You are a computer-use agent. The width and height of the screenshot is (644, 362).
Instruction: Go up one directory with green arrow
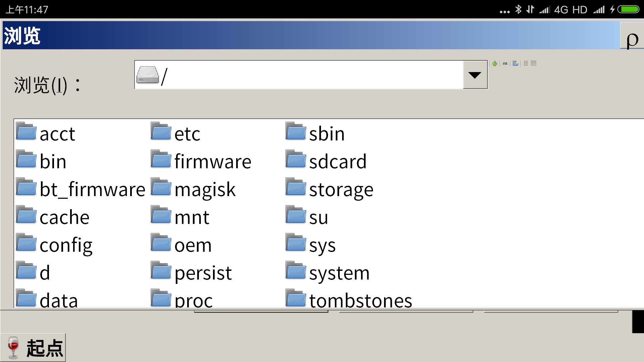pyautogui.click(x=495, y=63)
